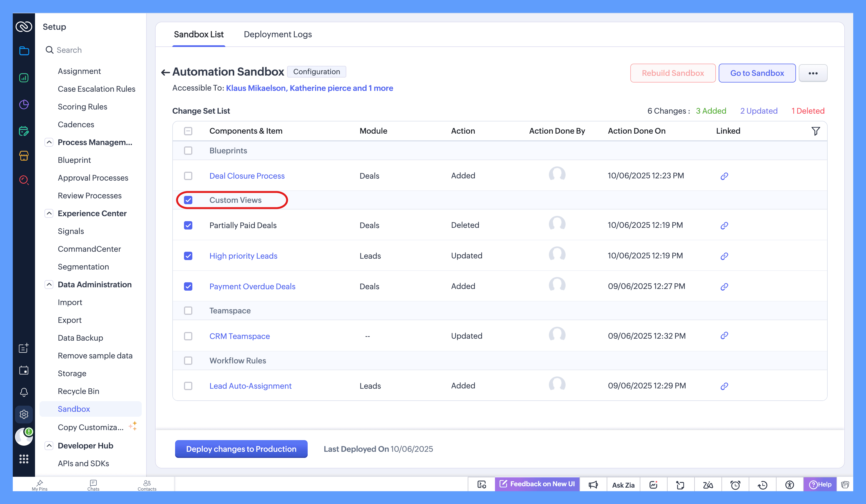Collapse the Data Administration section

(x=49, y=285)
